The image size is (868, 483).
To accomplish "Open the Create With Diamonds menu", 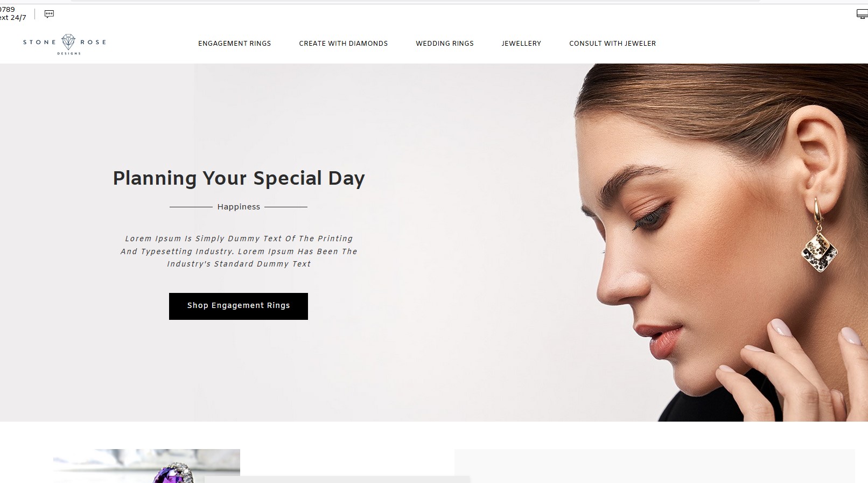I will pyautogui.click(x=343, y=44).
